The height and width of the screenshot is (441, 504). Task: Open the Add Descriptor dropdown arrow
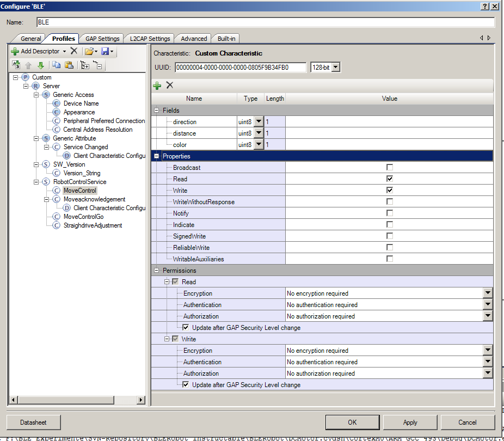pos(64,51)
